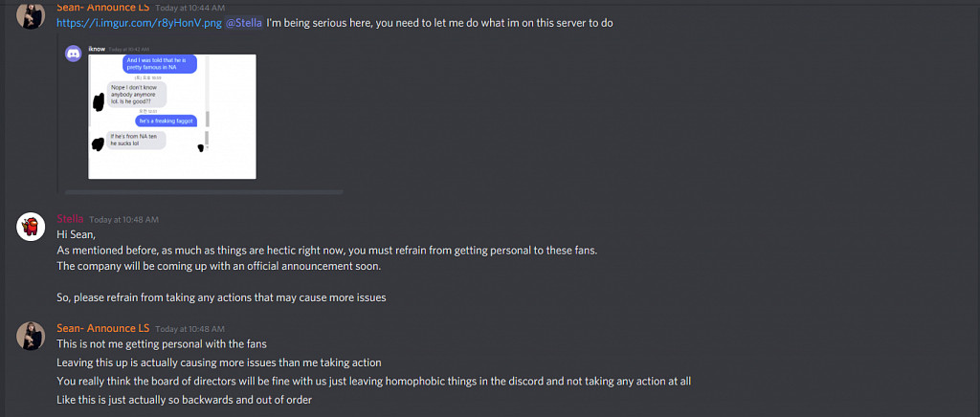Click the Discord logo avatar beside iknow
This screenshot has height=417, width=980.
coord(73,55)
